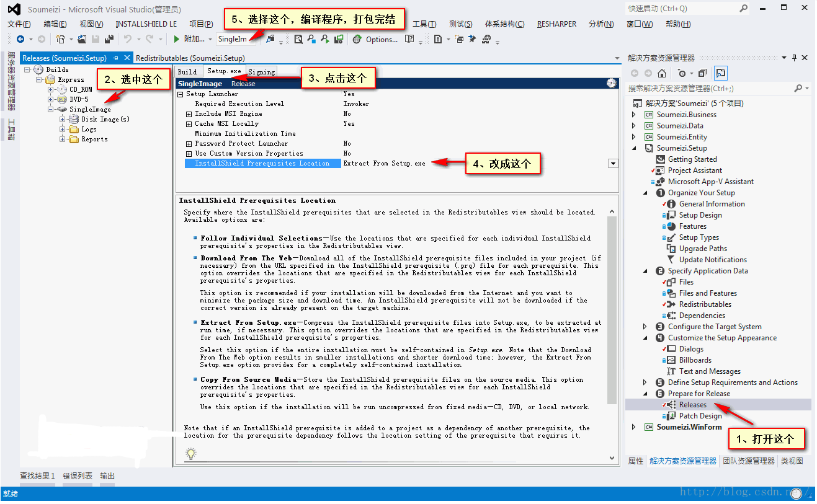Click the Features icon in Solution Explorer
This screenshot has width=817, height=504.
(671, 226)
